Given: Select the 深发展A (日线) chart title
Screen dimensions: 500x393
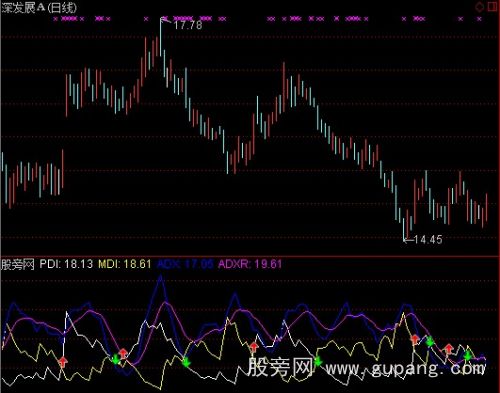Looking at the screenshot, I should click(x=39, y=7).
